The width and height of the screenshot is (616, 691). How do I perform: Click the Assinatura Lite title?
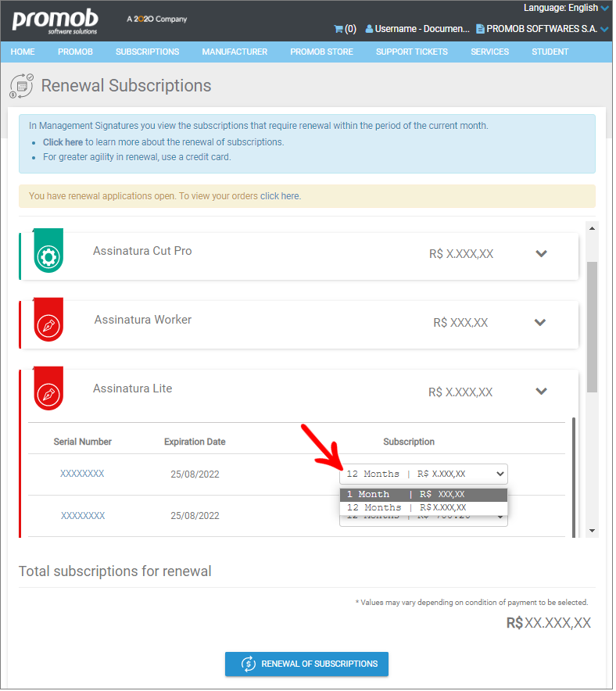(x=133, y=389)
